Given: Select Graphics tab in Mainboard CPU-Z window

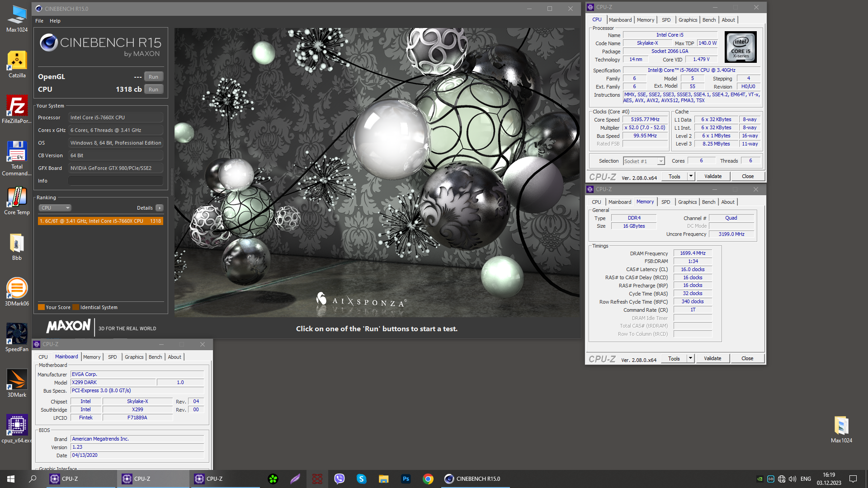Looking at the screenshot, I should click(134, 357).
